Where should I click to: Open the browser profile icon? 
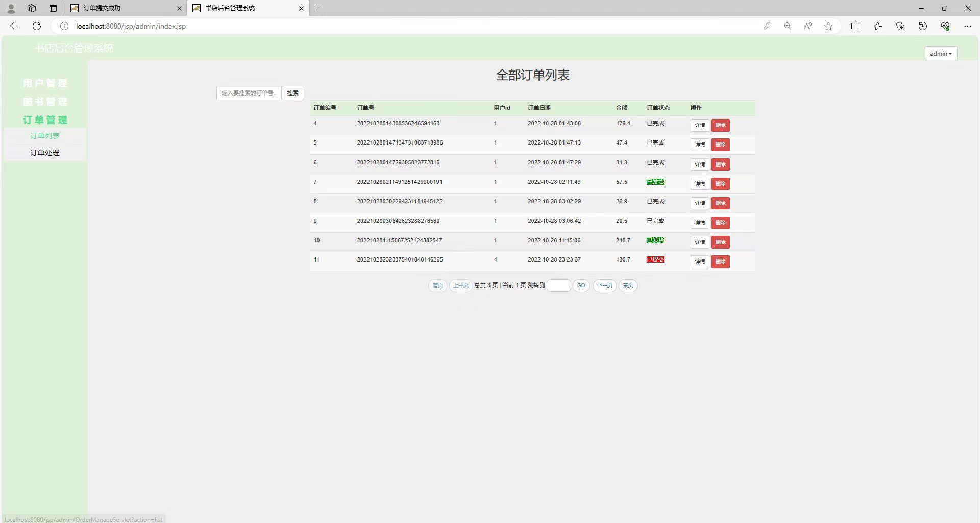coord(11,8)
